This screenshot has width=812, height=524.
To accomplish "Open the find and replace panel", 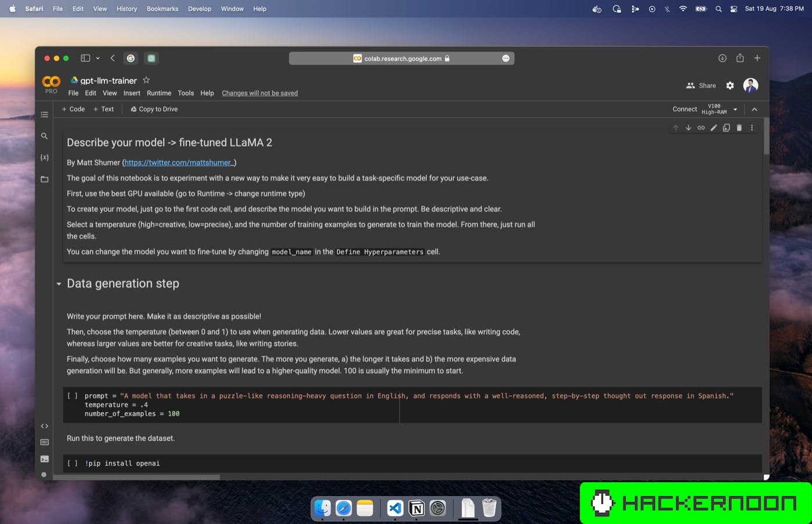I will tap(44, 136).
